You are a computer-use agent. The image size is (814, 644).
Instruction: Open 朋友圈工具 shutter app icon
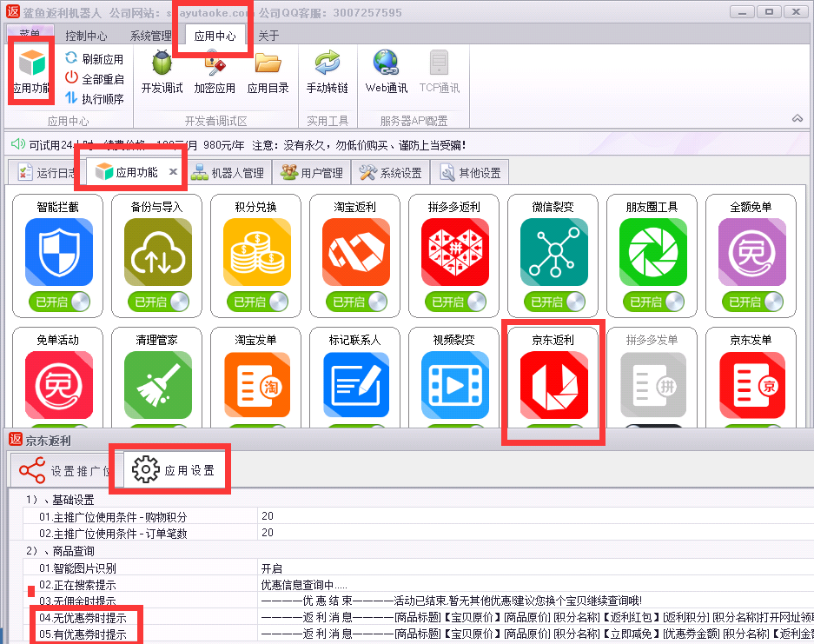point(653,252)
